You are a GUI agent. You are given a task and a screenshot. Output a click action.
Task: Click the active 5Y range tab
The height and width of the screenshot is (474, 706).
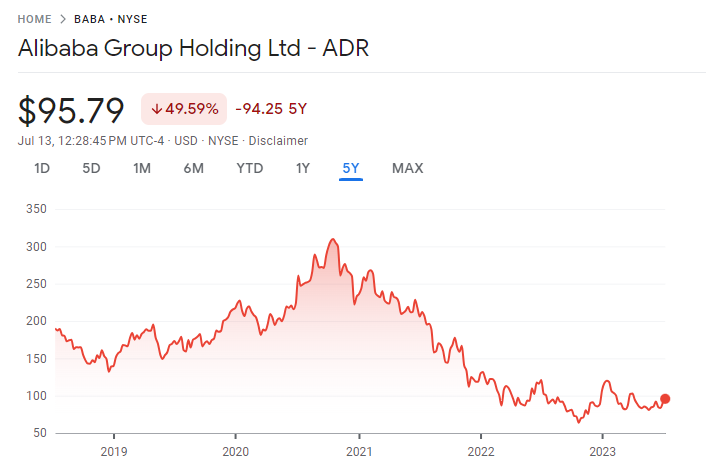click(x=350, y=168)
